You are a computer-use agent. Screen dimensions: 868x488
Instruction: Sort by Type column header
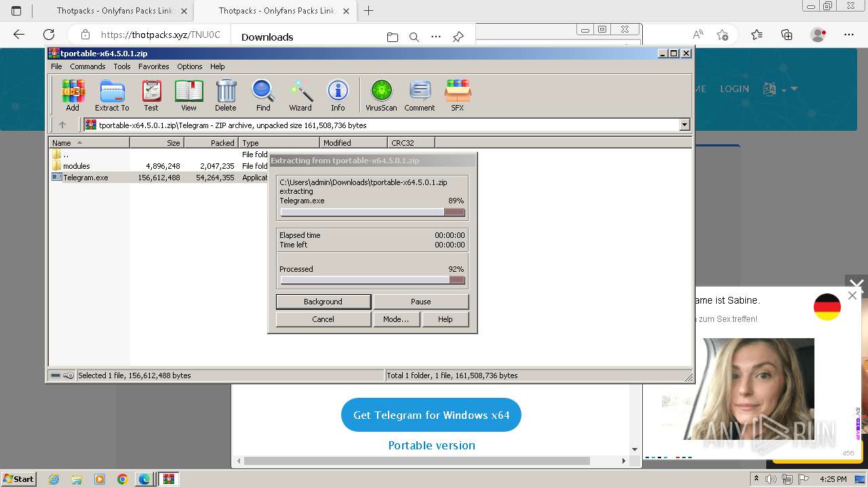pyautogui.click(x=279, y=142)
